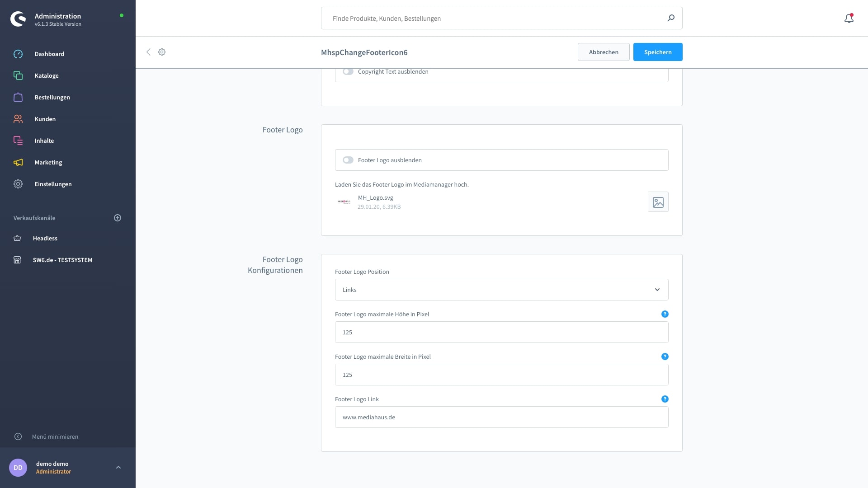Open the plugin settings gear icon

click(x=162, y=52)
